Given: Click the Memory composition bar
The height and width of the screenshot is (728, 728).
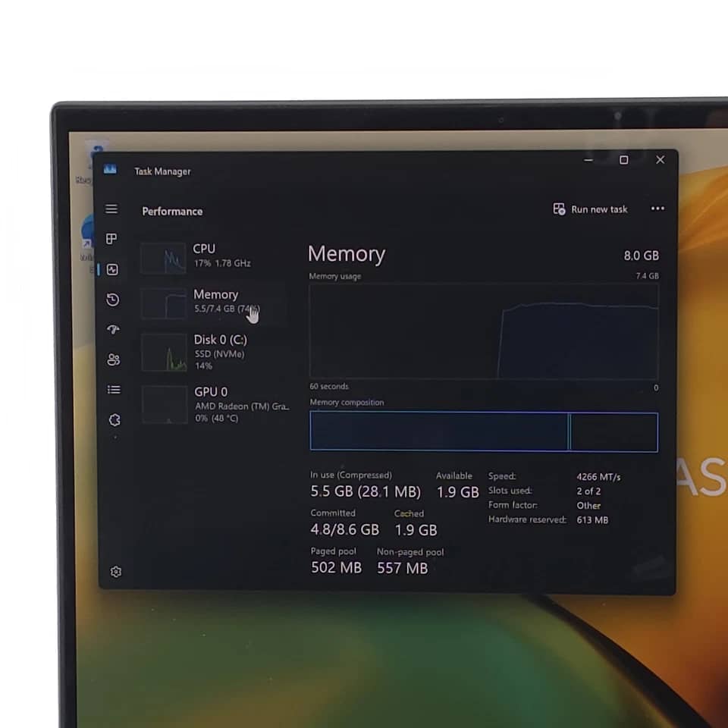Looking at the screenshot, I should (484, 431).
